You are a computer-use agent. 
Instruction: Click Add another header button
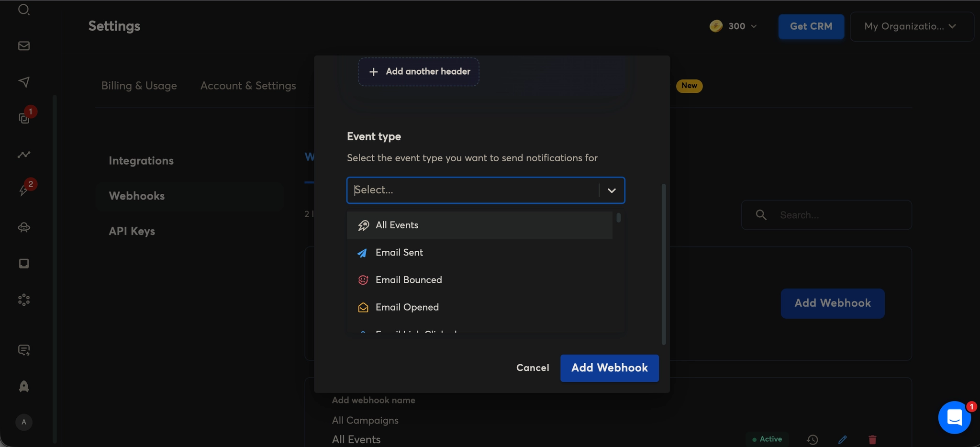tap(419, 72)
